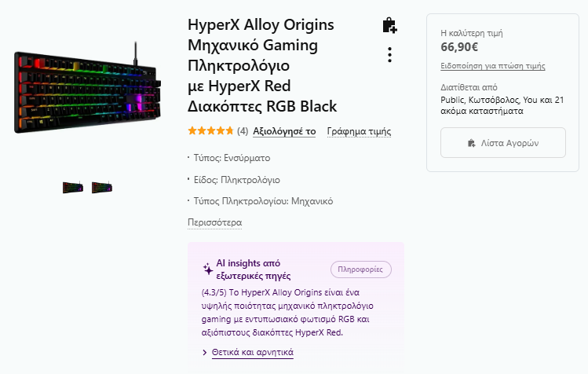Click the main keyboard product image
Screen dimensions: 588x374
(x=86, y=91)
